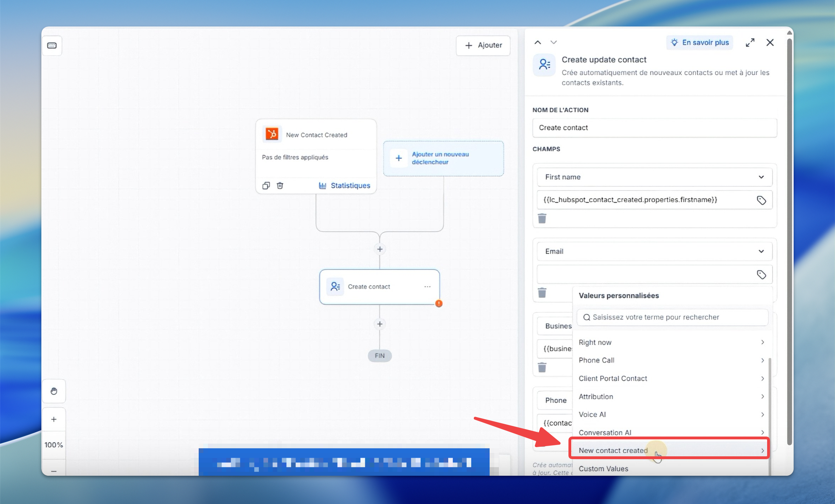Viewport: 835px width, 504px height.
Task: Go to previous action with up chevron
Action: (538, 42)
